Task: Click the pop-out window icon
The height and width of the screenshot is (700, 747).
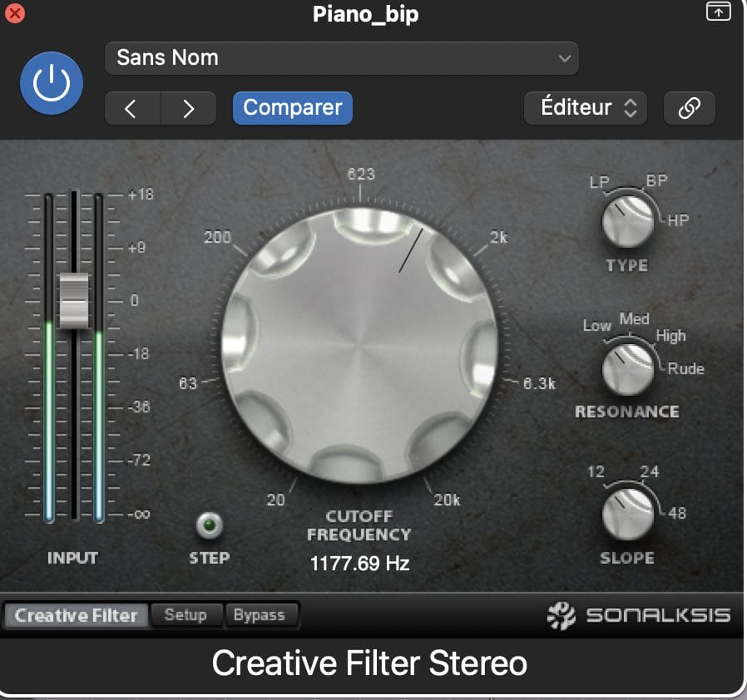Action: pyautogui.click(x=717, y=12)
